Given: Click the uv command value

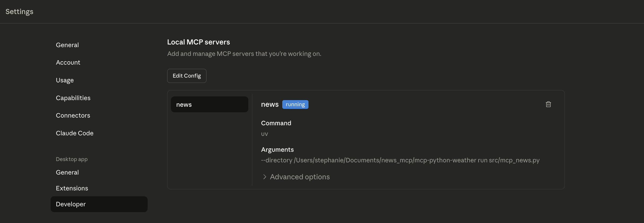Looking at the screenshot, I should (x=264, y=134).
